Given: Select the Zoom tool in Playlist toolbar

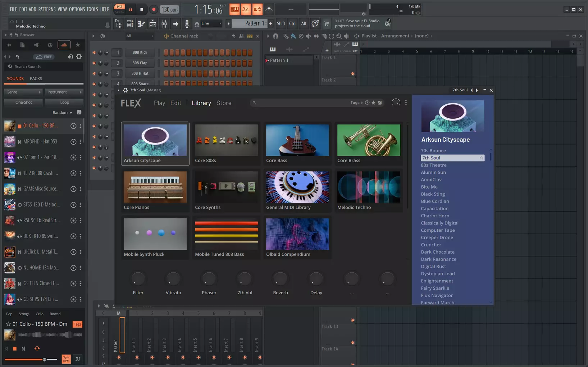Looking at the screenshot, I should pyautogui.click(x=339, y=36).
